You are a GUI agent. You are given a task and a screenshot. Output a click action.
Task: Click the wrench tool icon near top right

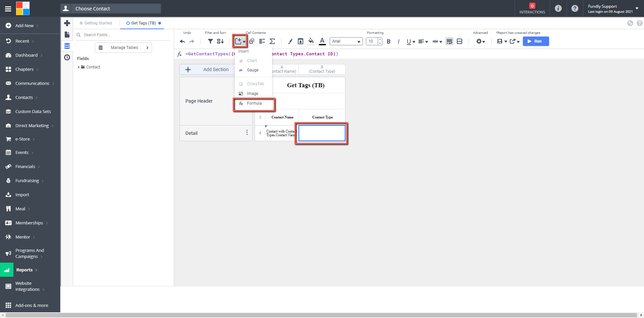pos(630,23)
